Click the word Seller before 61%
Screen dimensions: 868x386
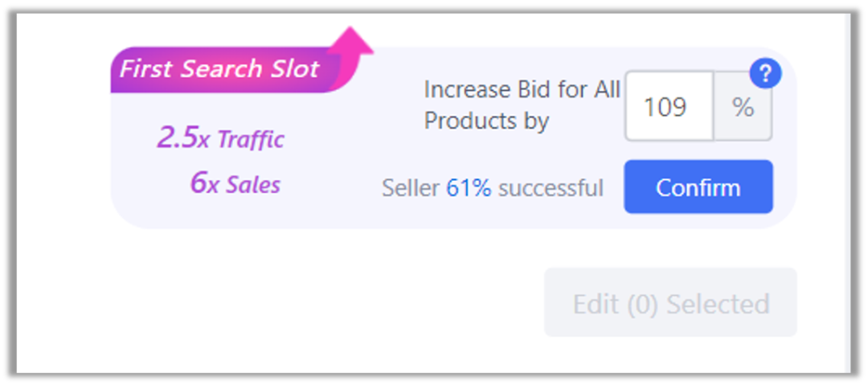[x=410, y=188]
